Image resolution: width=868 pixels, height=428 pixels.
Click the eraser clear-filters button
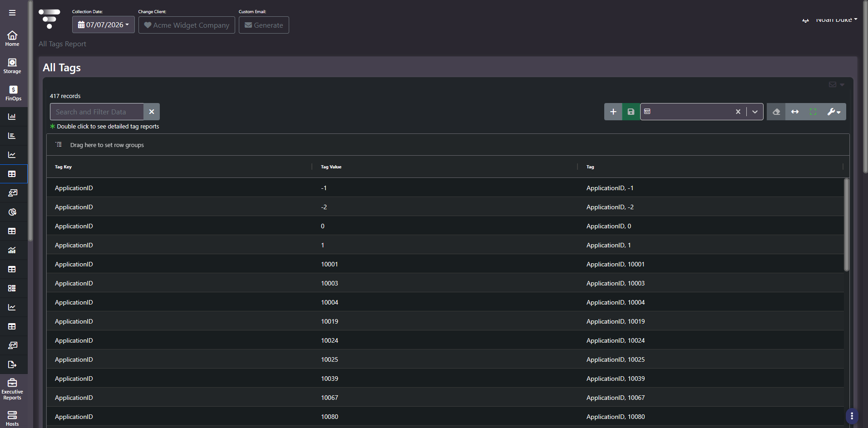point(776,112)
